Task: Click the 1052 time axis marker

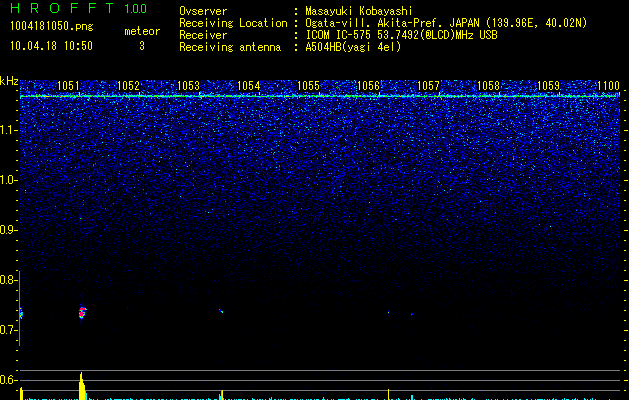Action: pos(128,86)
